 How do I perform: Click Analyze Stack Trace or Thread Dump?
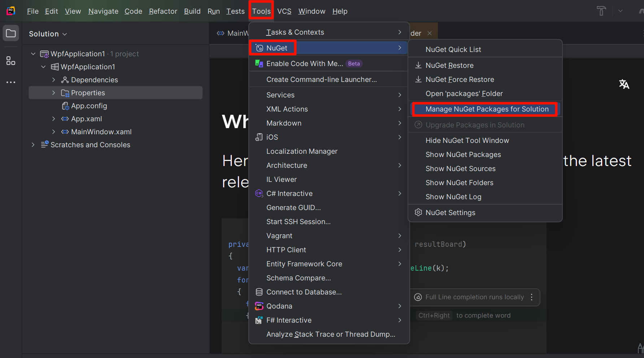(329, 334)
